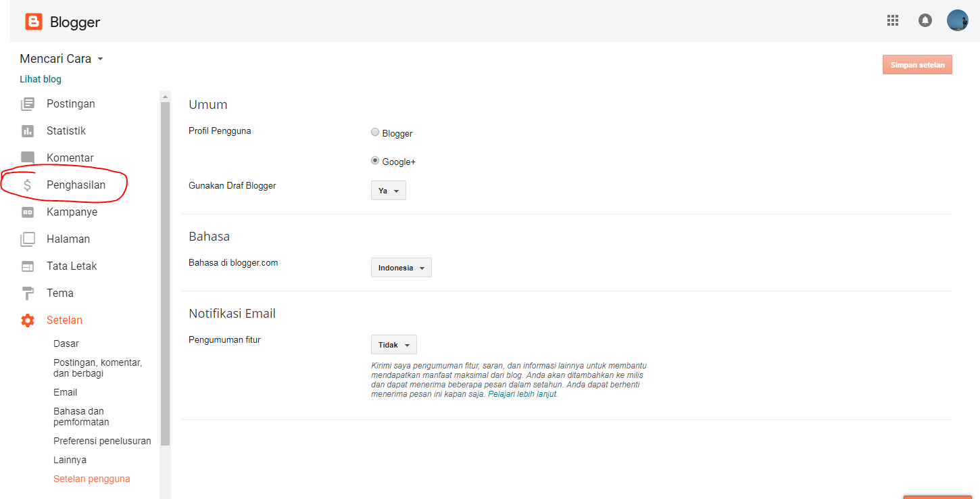This screenshot has height=499, width=980.
Task: Open the notifications bell icon
Action: [925, 21]
